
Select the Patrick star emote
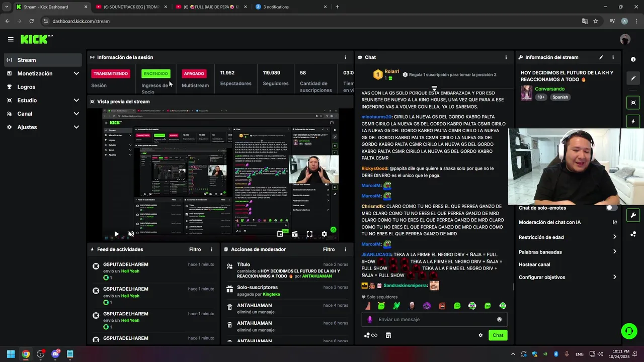pos(368,306)
